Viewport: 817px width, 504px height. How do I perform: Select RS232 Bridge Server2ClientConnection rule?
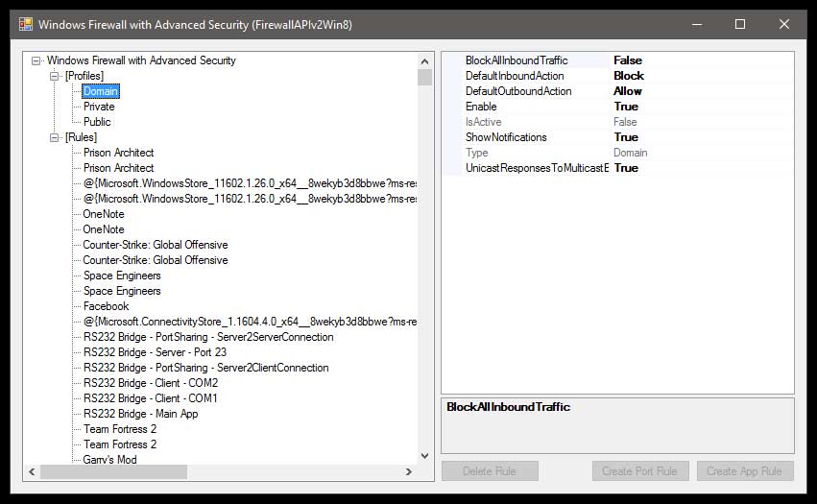[205, 368]
